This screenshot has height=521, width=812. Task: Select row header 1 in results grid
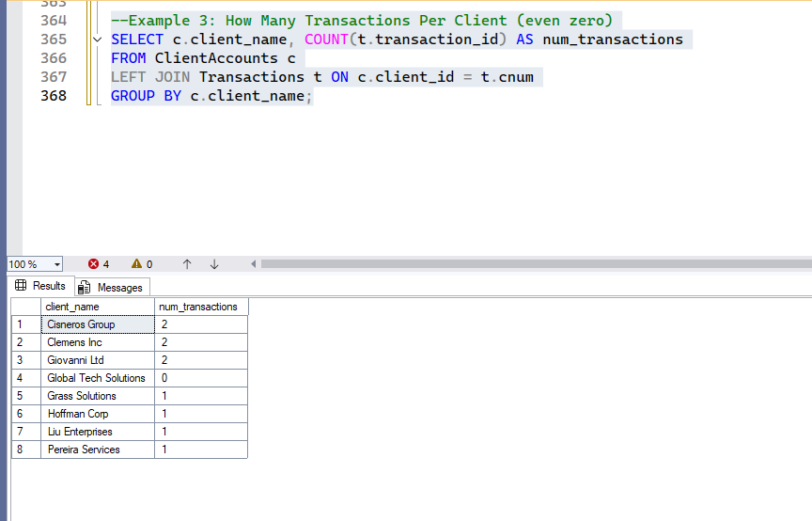26,324
